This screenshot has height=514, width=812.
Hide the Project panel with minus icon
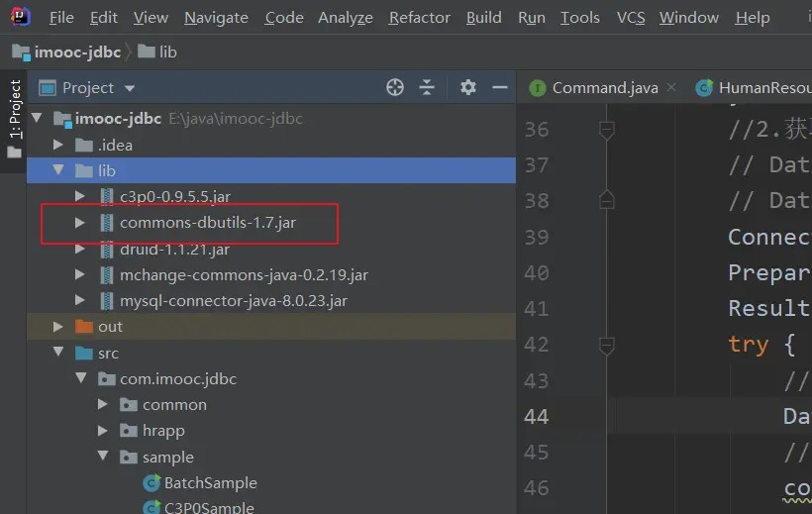click(x=500, y=87)
